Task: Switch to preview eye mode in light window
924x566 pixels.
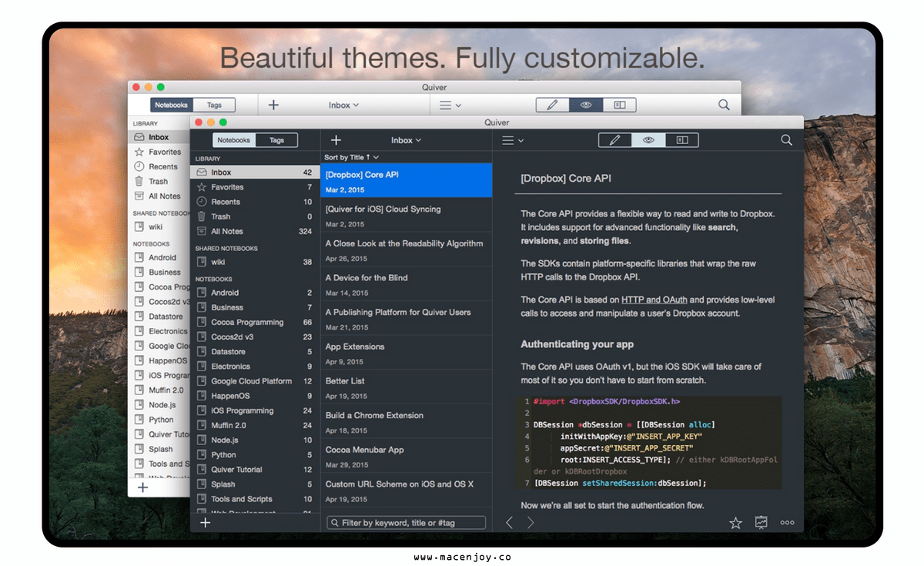Action: click(x=586, y=105)
